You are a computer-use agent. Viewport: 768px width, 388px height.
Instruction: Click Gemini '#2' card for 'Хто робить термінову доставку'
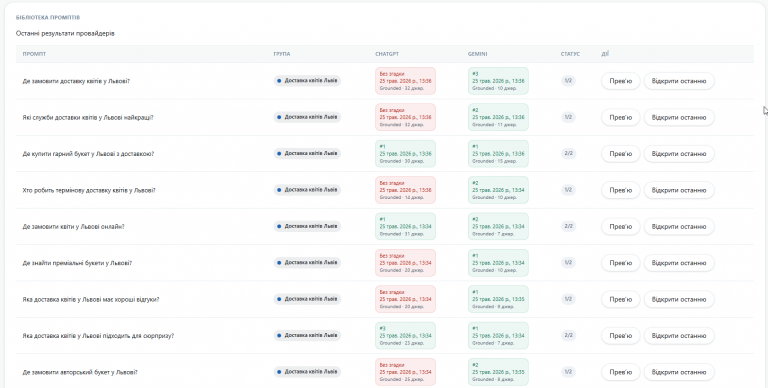(x=498, y=190)
